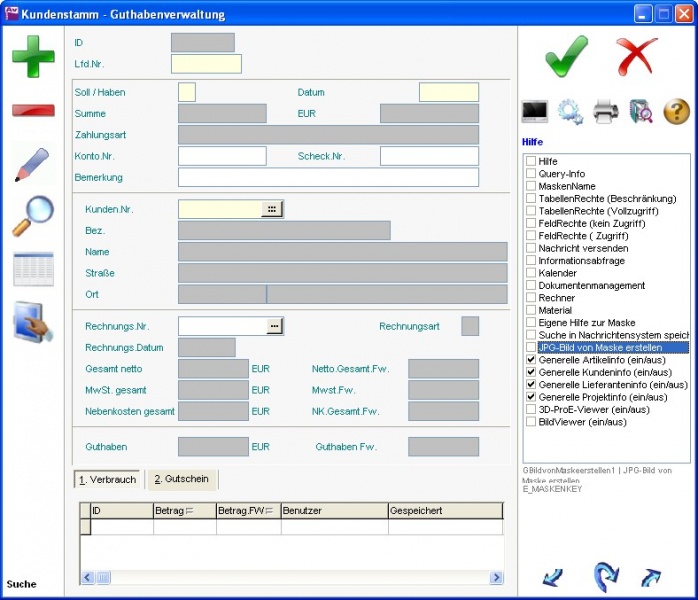Click the green plus add record icon
The image size is (698, 600).
(33, 56)
